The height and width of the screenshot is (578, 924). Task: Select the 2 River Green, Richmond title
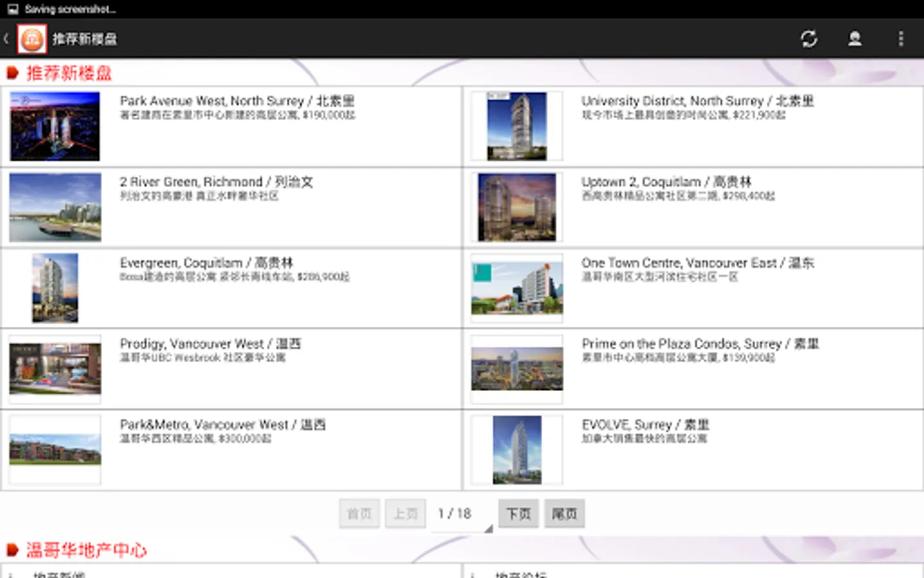216,182
